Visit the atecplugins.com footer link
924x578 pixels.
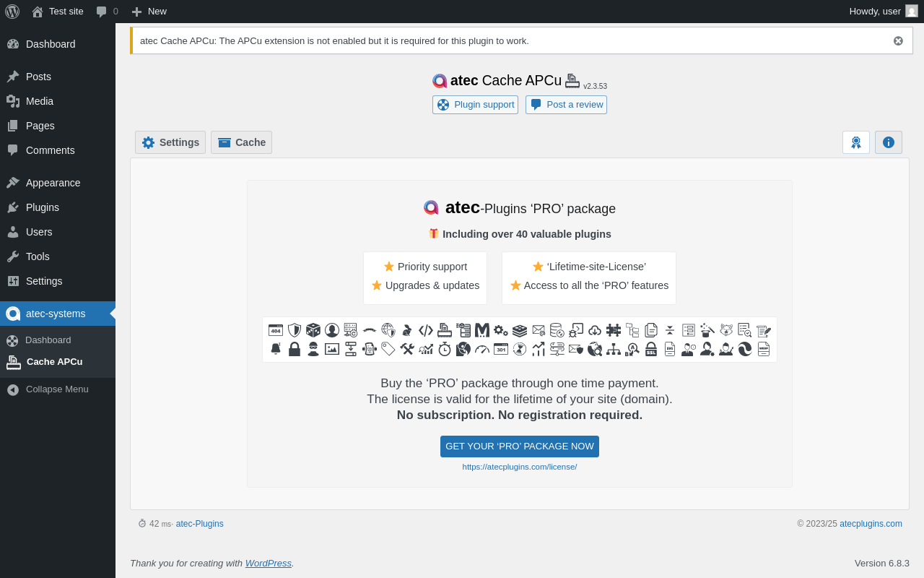871,524
